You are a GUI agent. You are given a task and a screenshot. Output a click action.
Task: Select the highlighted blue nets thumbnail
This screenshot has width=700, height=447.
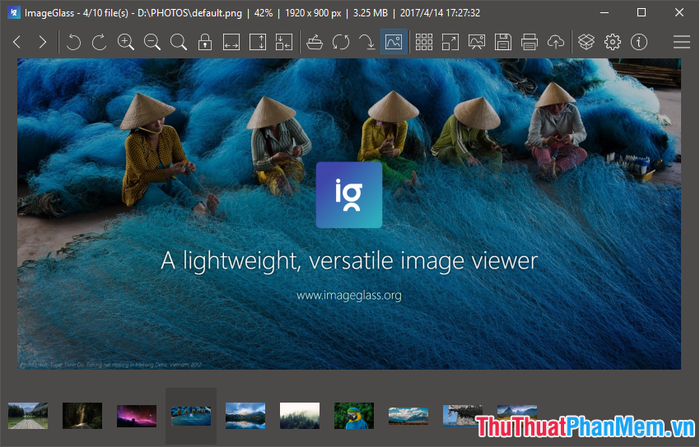(x=191, y=416)
